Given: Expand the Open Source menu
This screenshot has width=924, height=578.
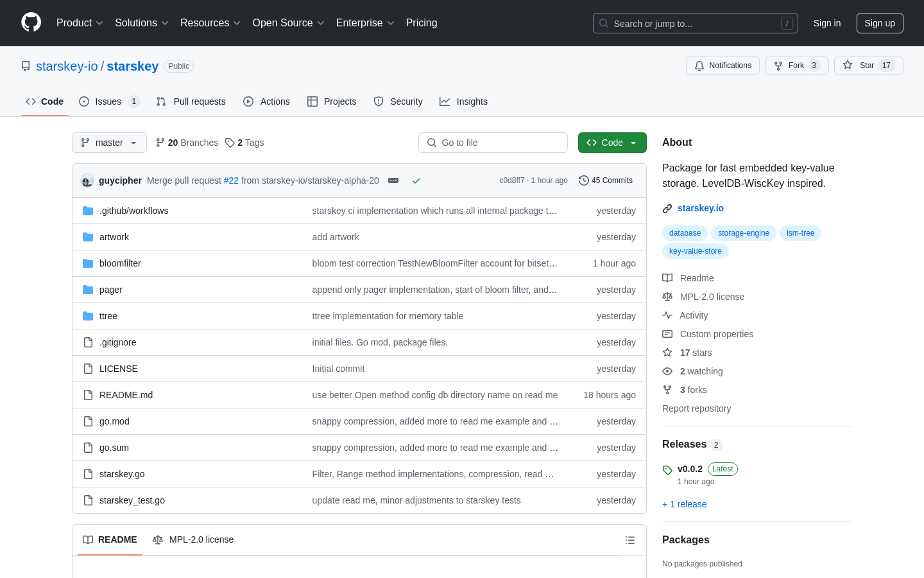Looking at the screenshot, I should pos(289,22).
